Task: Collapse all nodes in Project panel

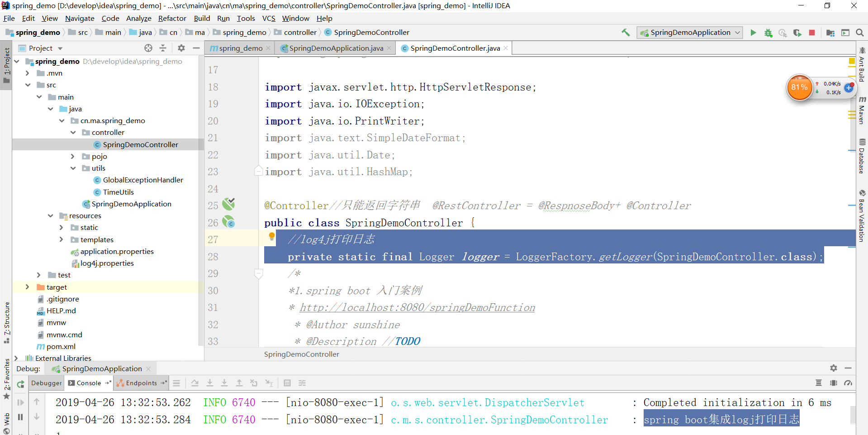Action: [x=163, y=48]
